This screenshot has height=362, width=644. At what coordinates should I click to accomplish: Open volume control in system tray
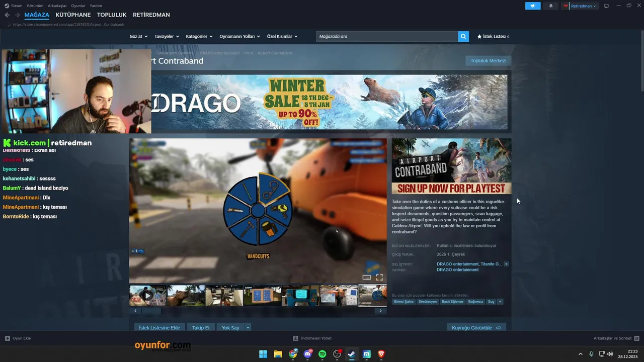point(610,354)
